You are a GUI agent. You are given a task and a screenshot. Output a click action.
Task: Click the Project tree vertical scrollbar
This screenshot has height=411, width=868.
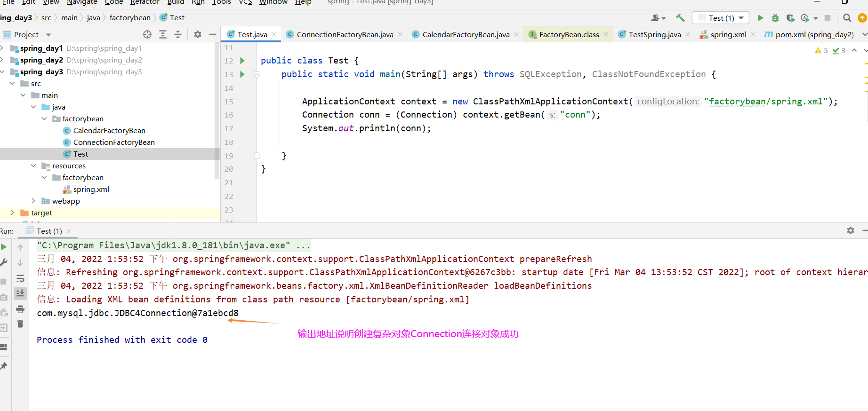tap(217, 111)
